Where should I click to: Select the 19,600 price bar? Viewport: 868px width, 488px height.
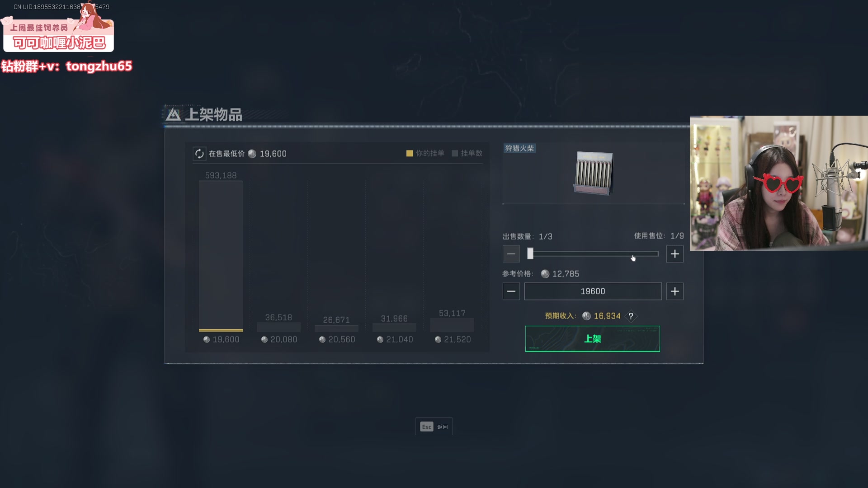[x=221, y=256]
